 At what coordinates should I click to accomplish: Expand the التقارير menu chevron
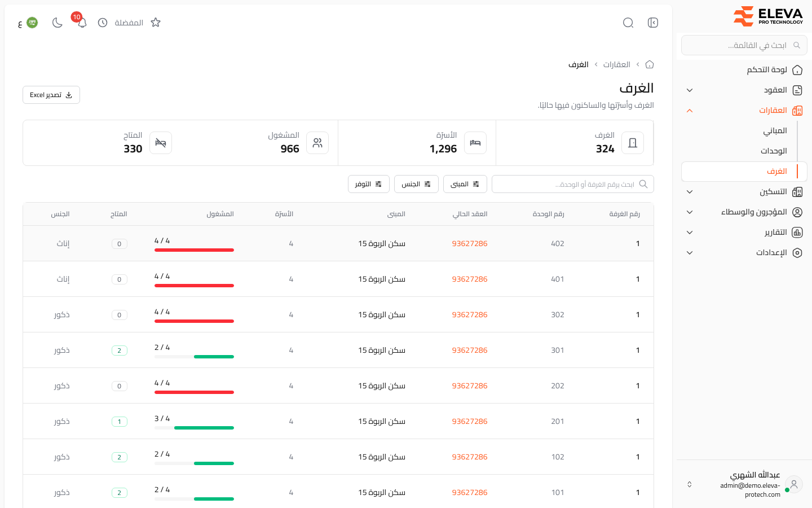[x=690, y=233]
